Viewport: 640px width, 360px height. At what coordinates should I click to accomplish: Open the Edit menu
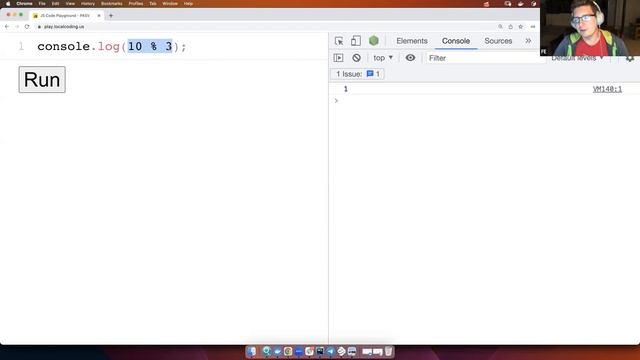point(55,3)
